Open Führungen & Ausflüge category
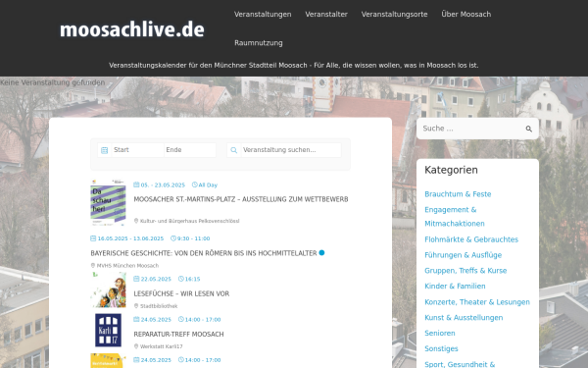The width and height of the screenshot is (588, 368). 464,255
